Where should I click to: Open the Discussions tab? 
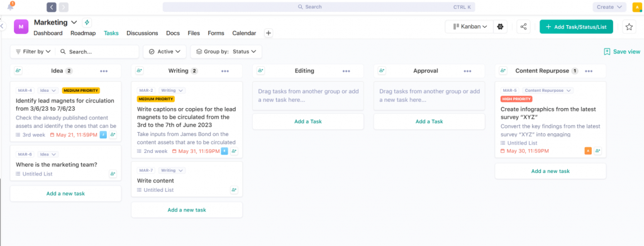pyautogui.click(x=142, y=33)
